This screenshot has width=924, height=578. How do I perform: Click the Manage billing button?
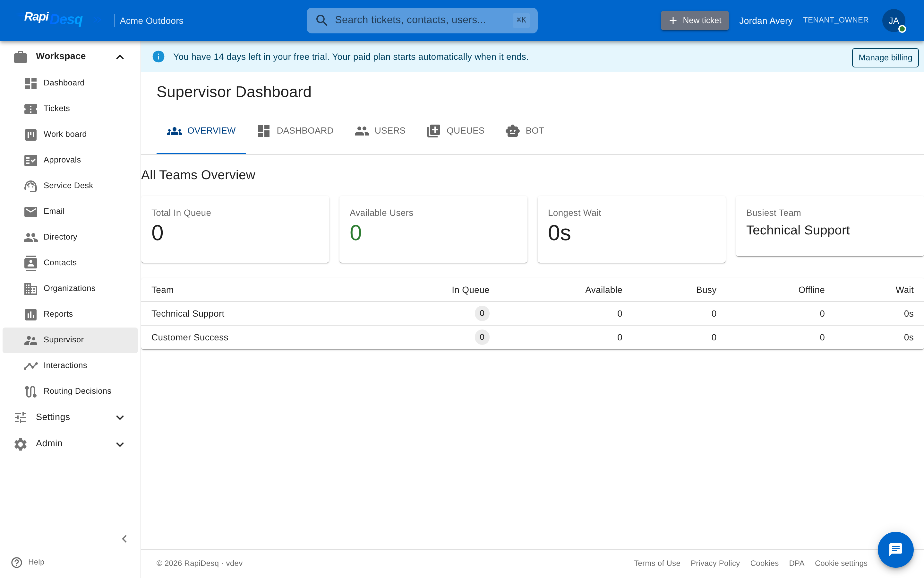886,58
